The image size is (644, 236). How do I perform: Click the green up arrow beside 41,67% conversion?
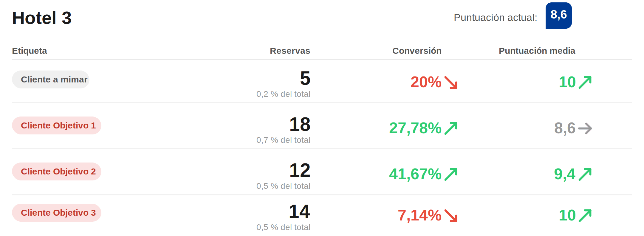(x=451, y=174)
